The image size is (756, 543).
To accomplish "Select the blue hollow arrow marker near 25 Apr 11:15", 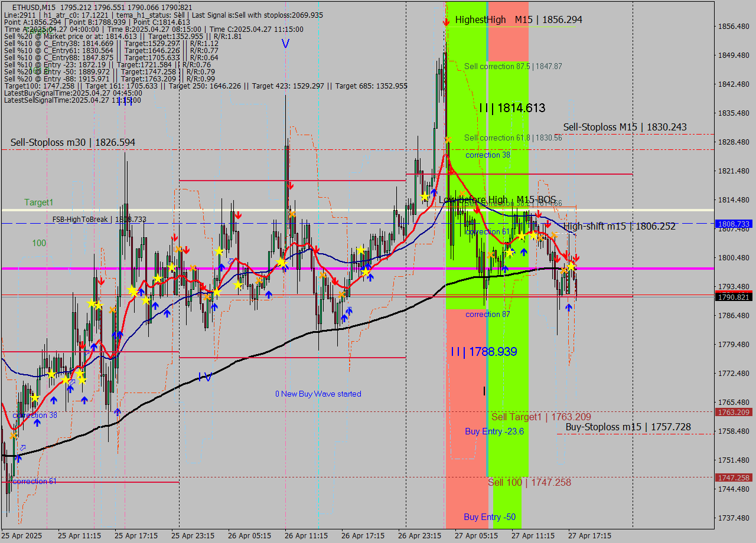I will coord(71,382).
